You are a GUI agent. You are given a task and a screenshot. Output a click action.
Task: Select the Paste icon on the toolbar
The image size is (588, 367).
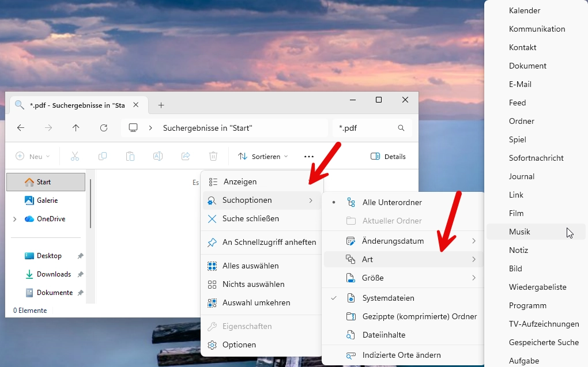130,156
